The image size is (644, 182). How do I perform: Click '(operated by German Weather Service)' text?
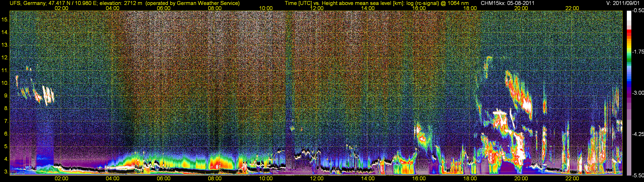click(x=193, y=3)
